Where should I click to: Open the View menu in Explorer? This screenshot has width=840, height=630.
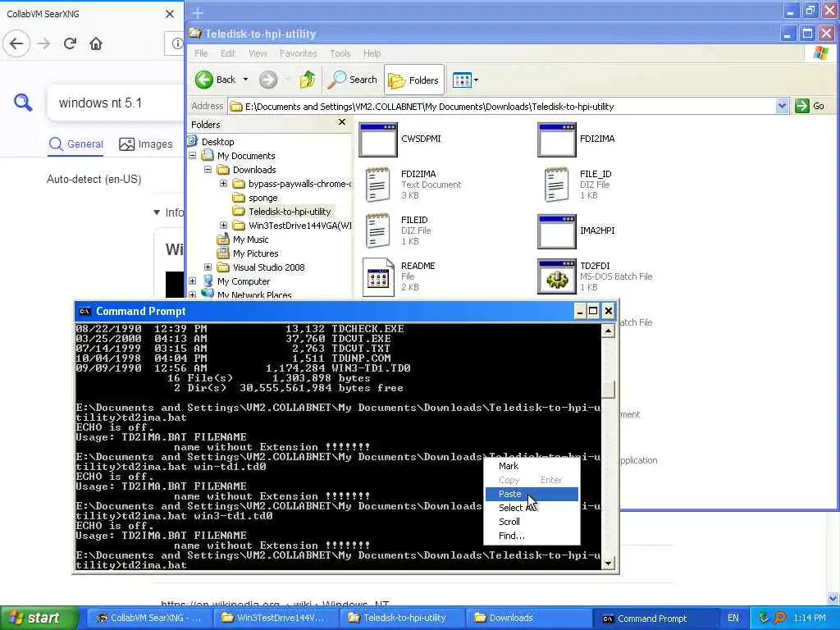[258, 53]
